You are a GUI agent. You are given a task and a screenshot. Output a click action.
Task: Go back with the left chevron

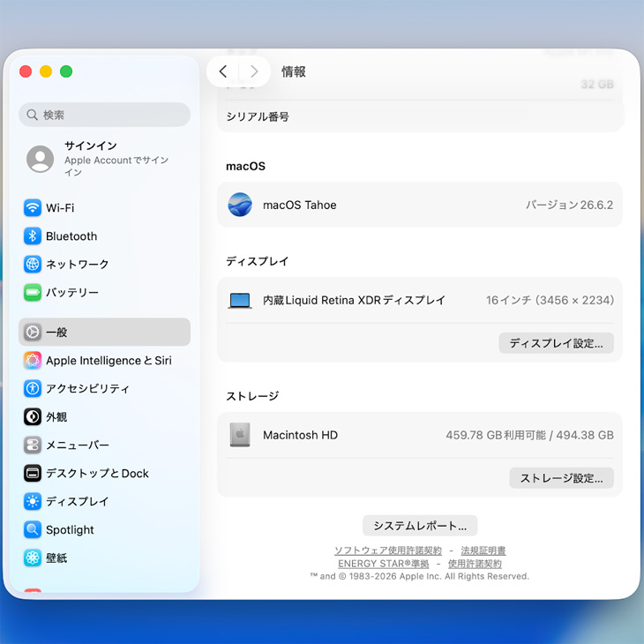[x=223, y=71]
